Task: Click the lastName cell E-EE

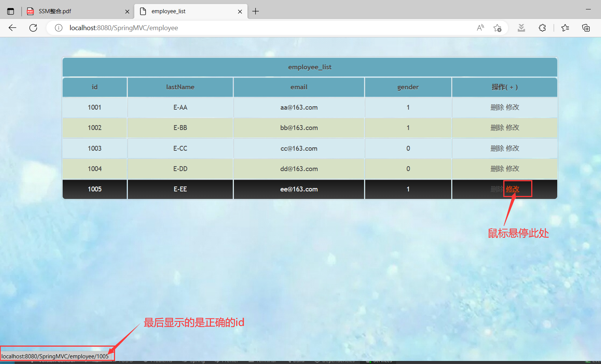Action: coord(180,189)
